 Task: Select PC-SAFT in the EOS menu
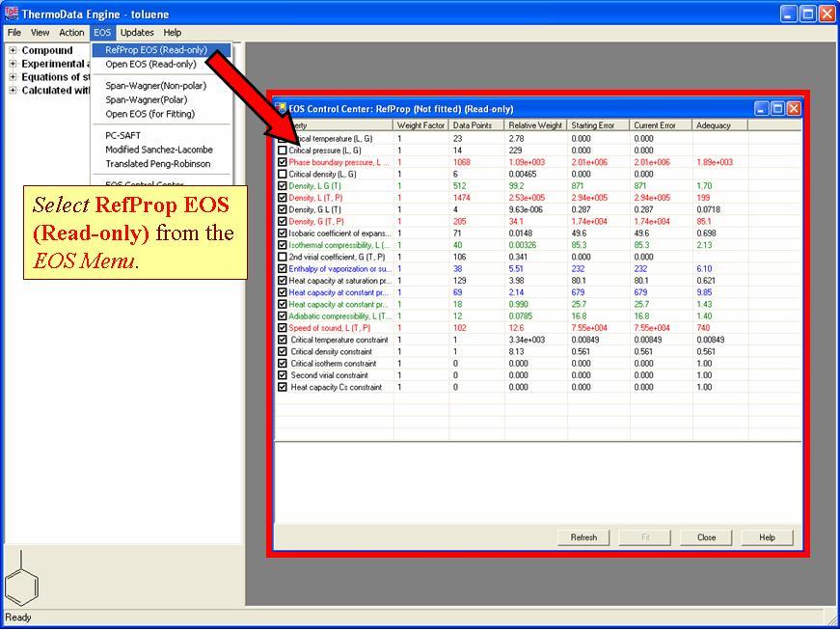[122, 136]
